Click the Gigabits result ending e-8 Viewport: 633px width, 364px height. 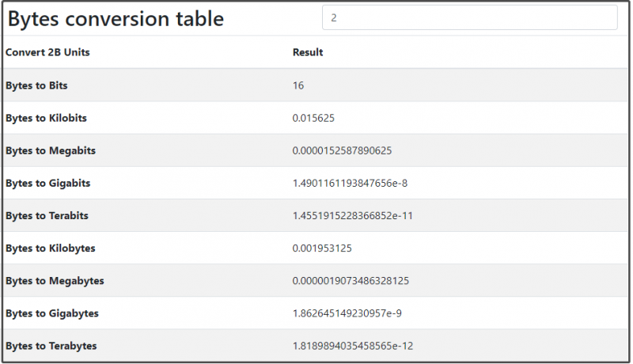pyautogui.click(x=350, y=184)
